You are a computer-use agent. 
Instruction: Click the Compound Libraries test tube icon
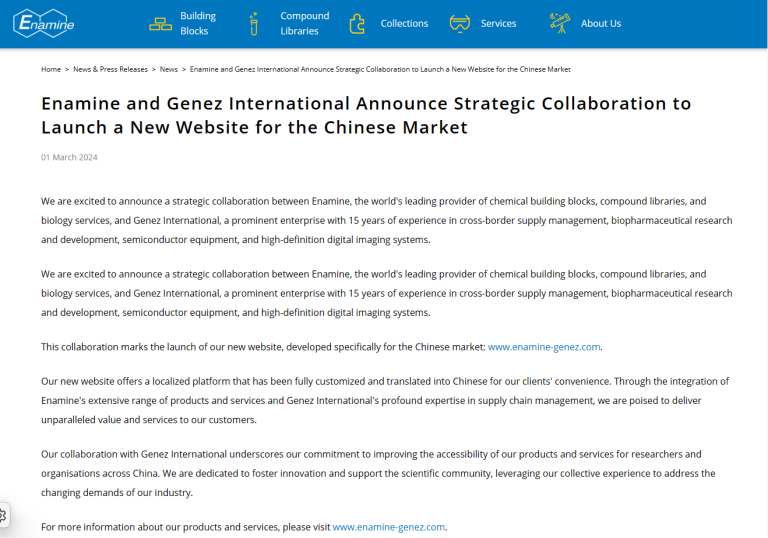pos(254,24)
